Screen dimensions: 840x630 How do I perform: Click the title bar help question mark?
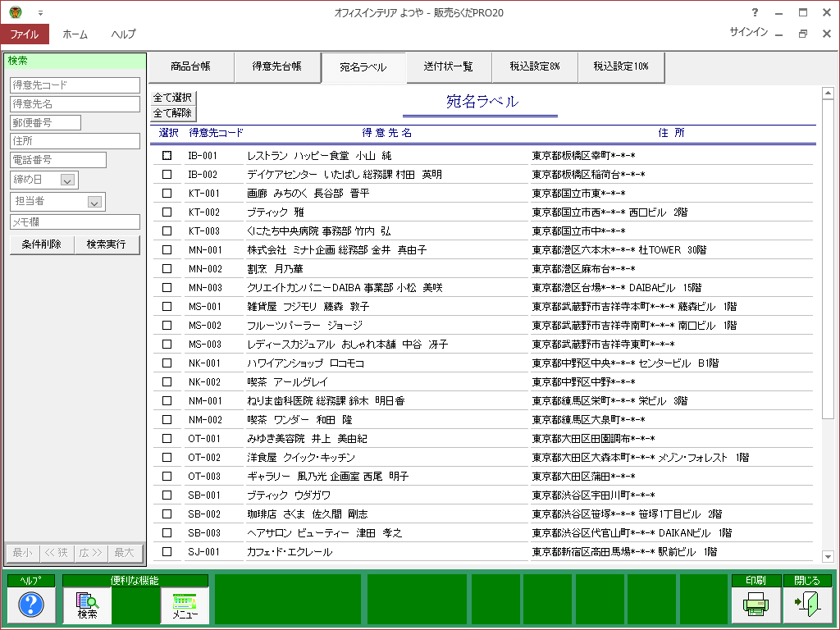[x=755, y=12]
